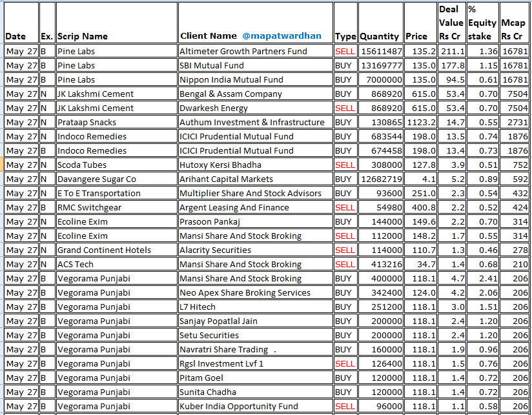Image resolution: width=532 pixels, height=415 pixels.
Task: Click the 'RMC Switchgear' cell
Action: (x=117, y=208)
